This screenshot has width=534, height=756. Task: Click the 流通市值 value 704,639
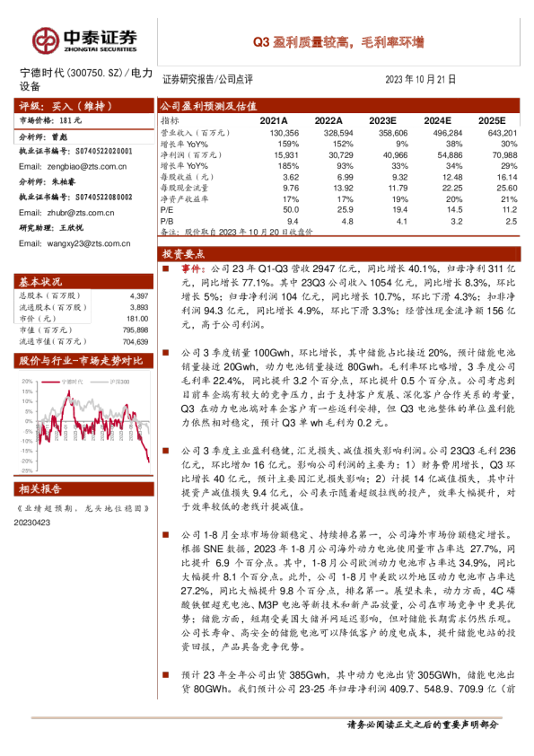[136, 342]
